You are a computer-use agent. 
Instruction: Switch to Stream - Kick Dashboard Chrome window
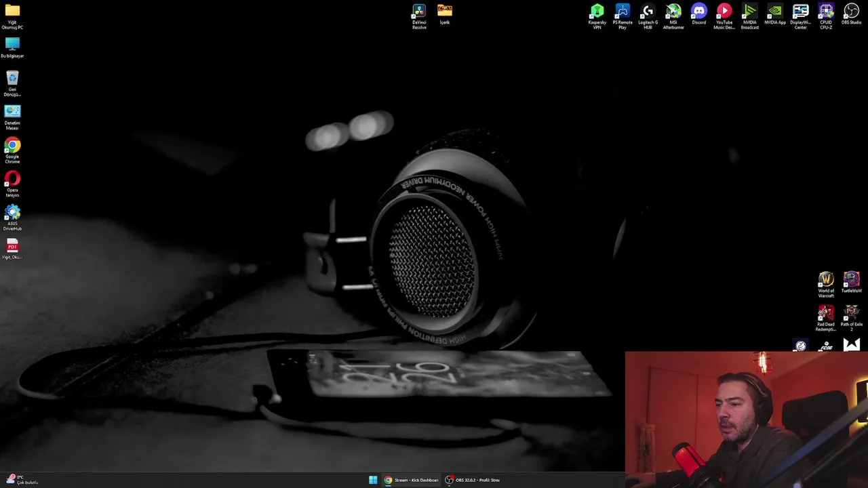(412, 480)
